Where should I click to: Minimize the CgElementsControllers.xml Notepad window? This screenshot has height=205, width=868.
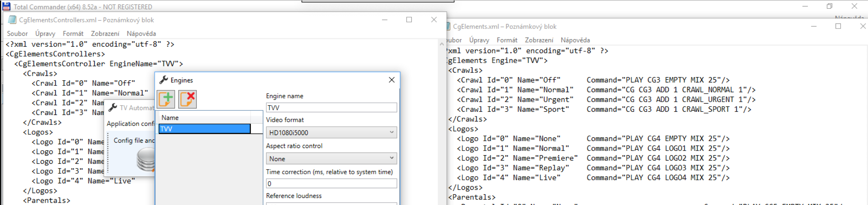pyautogui.click(x=384, y=20)
